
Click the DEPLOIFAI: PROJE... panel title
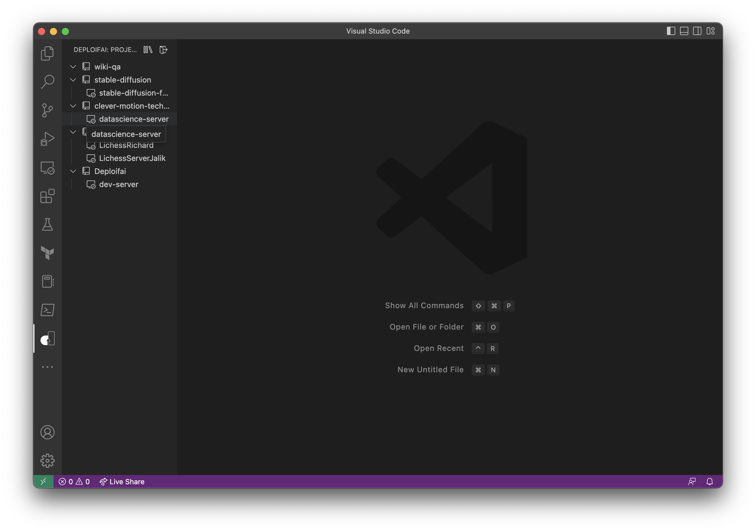pyautogui.click(x=105, y=50)
